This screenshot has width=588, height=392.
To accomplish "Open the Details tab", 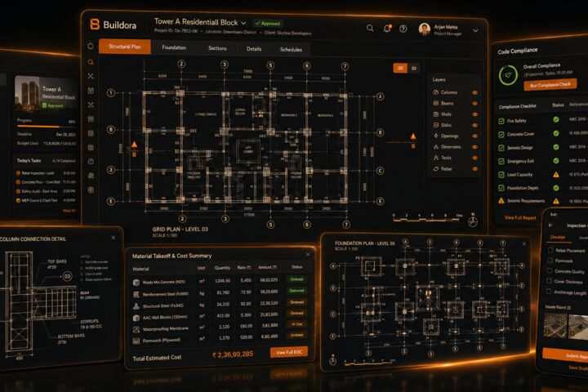I will point(254,49).
